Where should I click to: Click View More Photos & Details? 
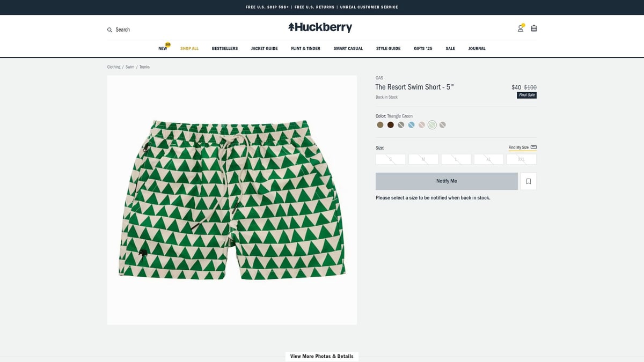[x=321, y=356]
